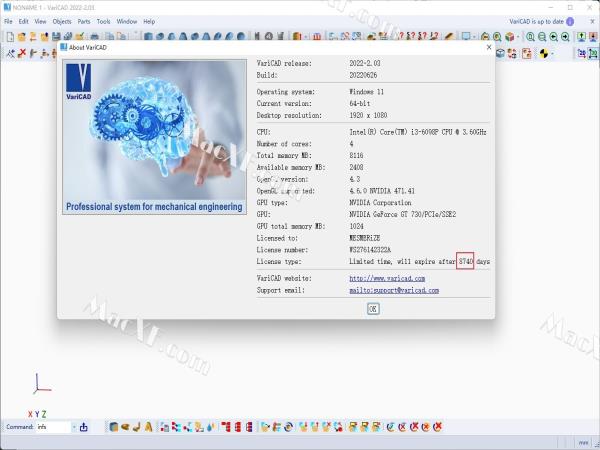Image resolution: width=600 pixels, height=450 pixels.
Task: Click the green up-arrow icon at toolbar right
Action: pyautogui.click(x=582, y=37)
